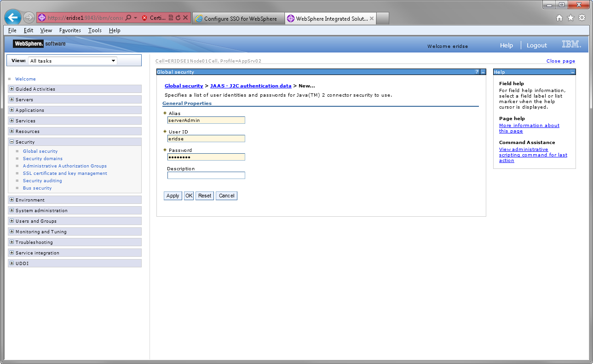Expand the Troubleshooting navigation section
593x364 pixels.
(x=12, y=242)
